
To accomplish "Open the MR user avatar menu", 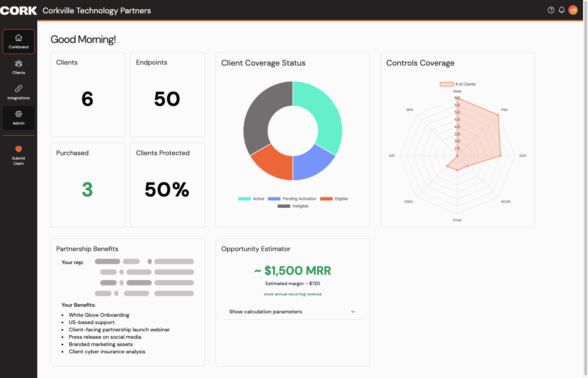I will pos(573,10).
